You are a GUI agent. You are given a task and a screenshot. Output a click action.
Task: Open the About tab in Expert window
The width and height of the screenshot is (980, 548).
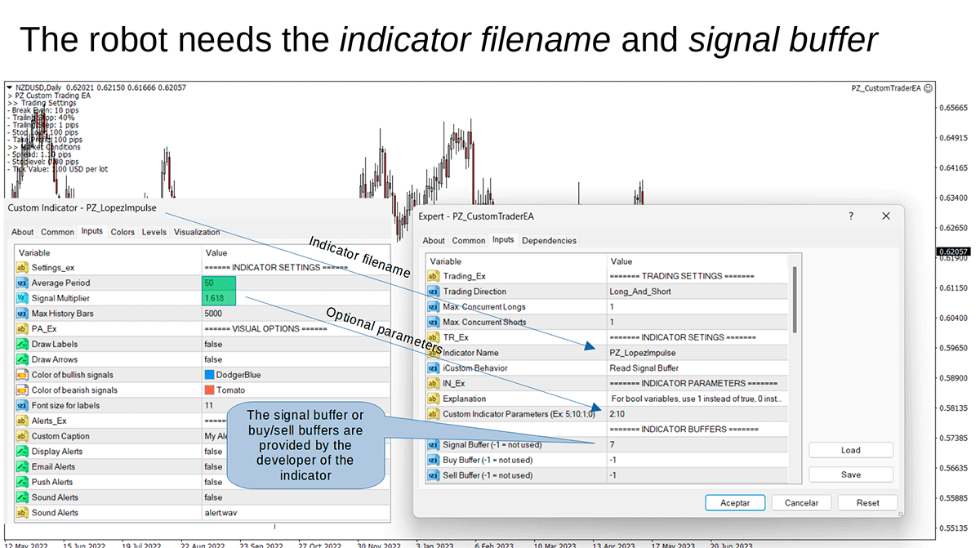(434, 241)
